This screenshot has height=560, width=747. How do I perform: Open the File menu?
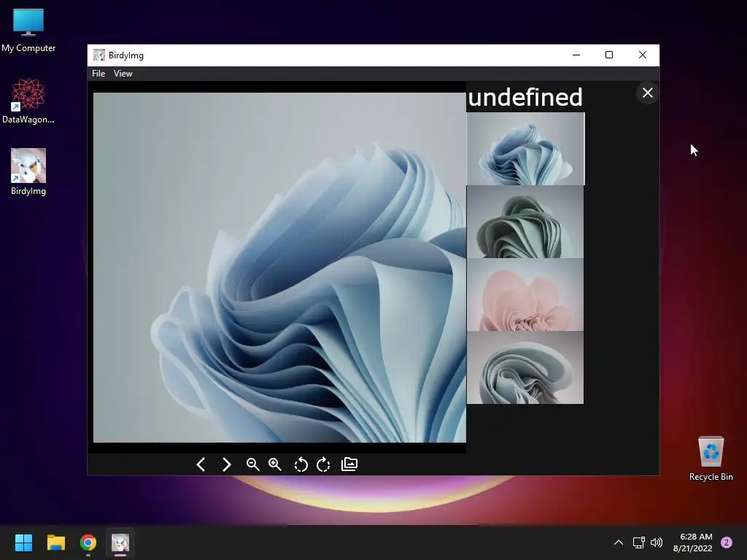[x=98, y=74]
